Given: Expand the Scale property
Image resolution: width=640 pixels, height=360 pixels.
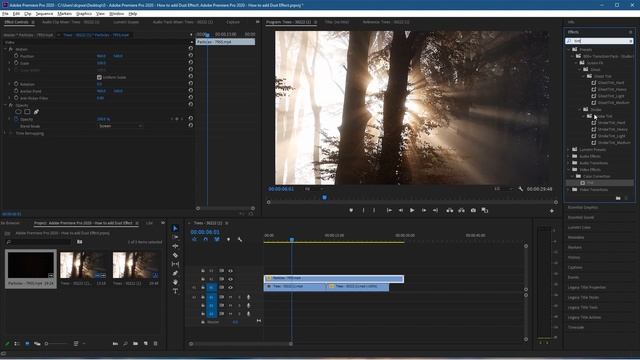Looking at the screenshot, I should click(10, 63).
